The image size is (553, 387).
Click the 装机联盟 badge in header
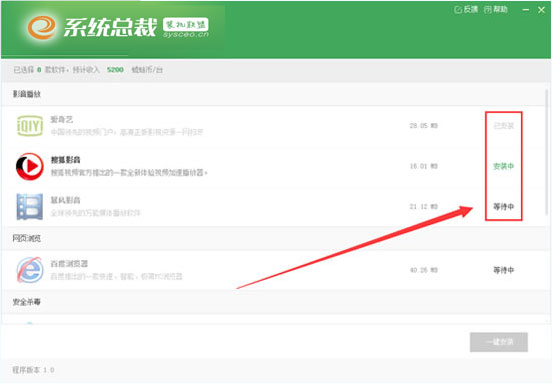pyautogui.click(x=186, y=24)
